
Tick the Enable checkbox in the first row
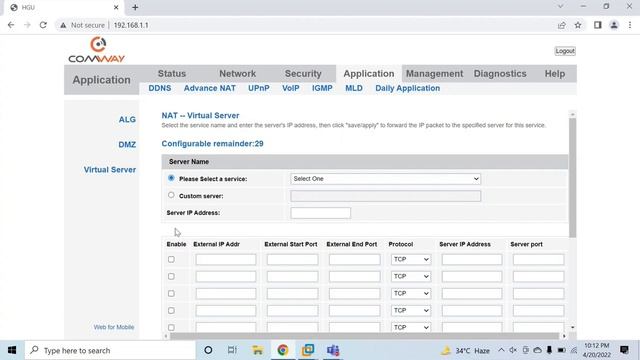(x=171, y=259)
